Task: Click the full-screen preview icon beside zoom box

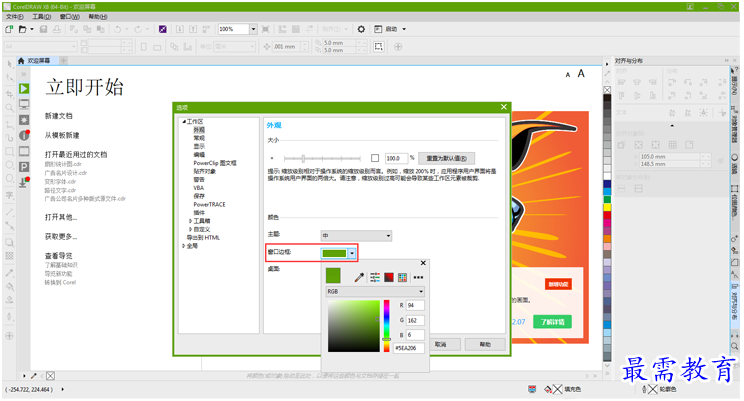Action: click(x=266, y=29)
